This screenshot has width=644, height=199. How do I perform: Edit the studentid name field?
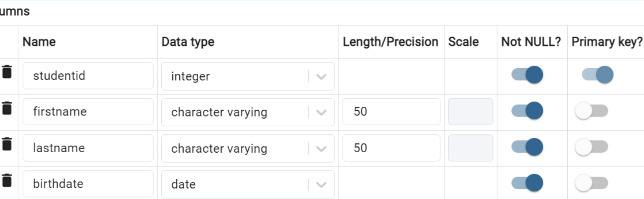88,76
